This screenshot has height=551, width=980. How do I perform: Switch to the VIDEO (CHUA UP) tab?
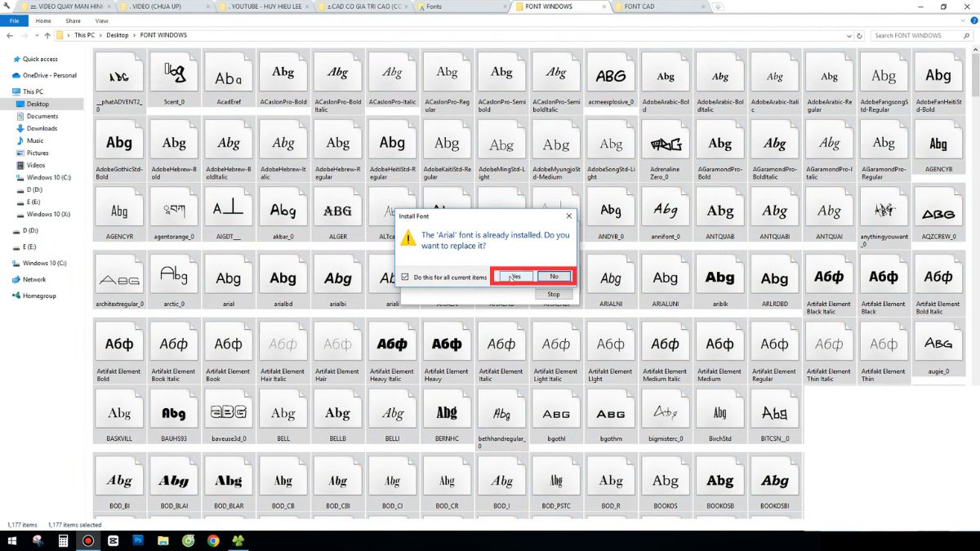pyautogui.click(x=165, y=7)
